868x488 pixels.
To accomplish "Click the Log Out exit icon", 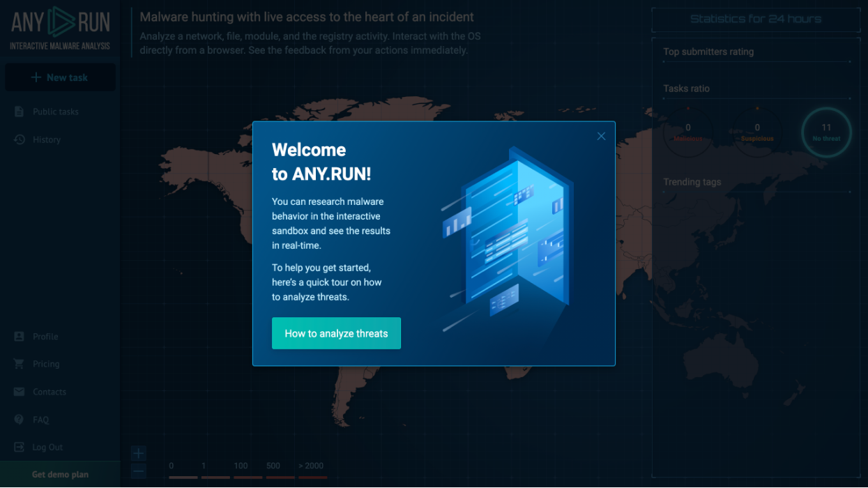I will [20, 448].
